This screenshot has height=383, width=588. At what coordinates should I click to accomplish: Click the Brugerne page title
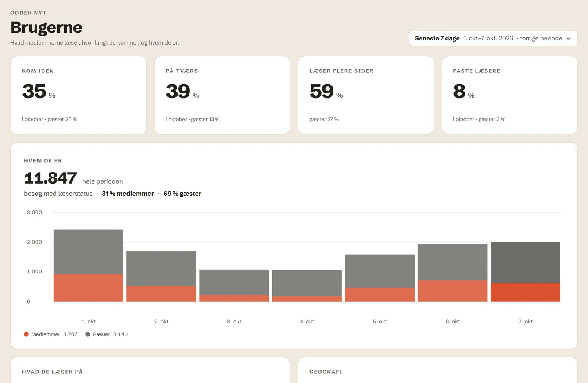pyautogui.click(x=46, y=28)
